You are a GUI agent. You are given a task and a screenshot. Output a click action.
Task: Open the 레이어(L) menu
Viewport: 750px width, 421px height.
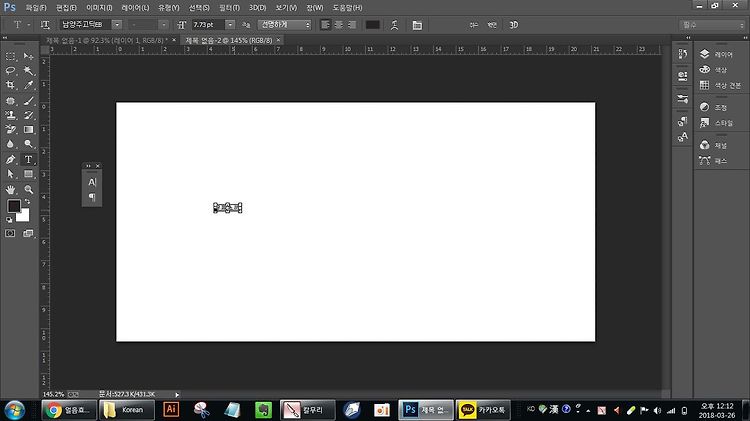click(135, 8)
